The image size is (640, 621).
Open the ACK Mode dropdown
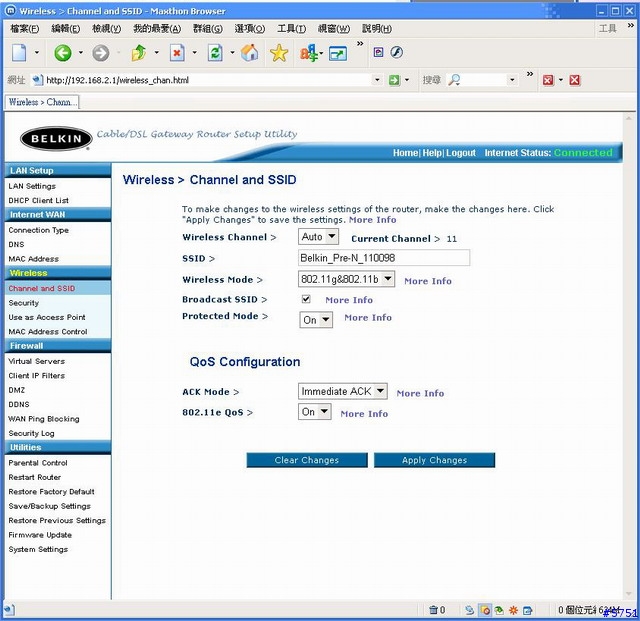pos(342,391)
